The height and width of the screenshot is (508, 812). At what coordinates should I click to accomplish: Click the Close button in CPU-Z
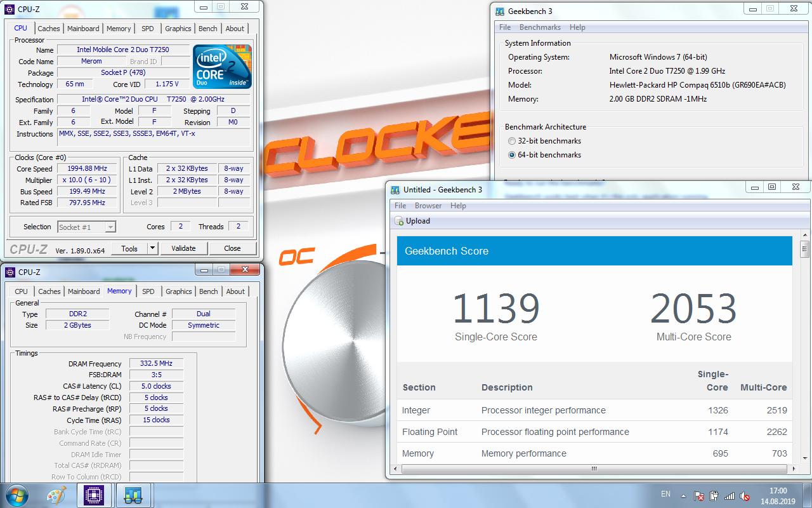(x=232, y=248)
